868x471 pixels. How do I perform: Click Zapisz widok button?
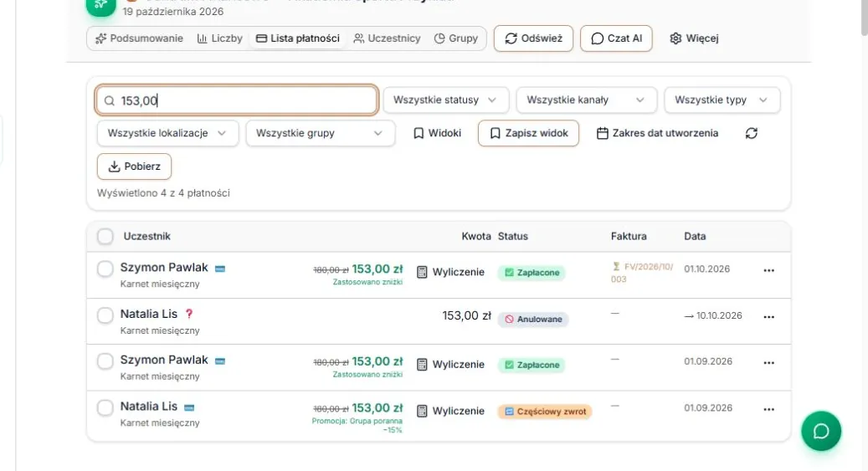tap(529, 133)
